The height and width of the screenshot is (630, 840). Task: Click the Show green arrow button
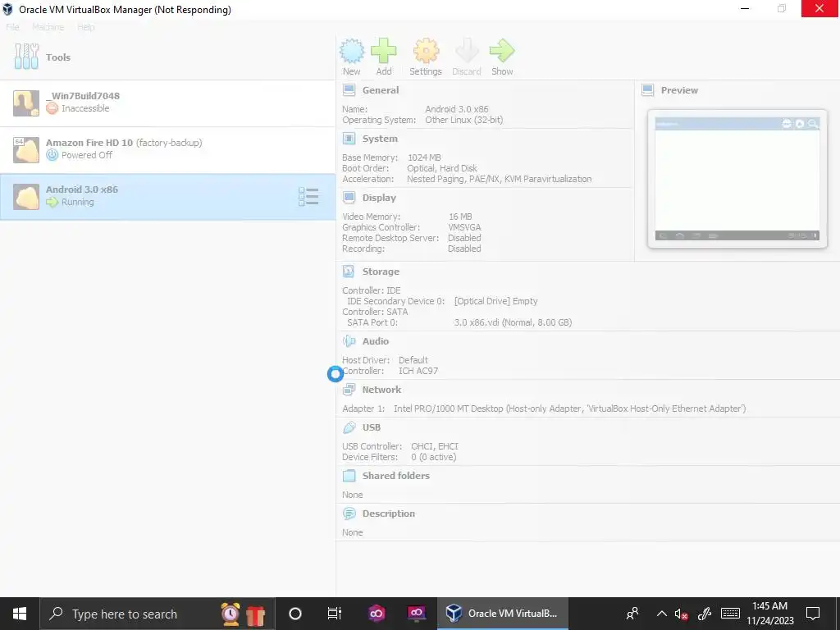502,57
